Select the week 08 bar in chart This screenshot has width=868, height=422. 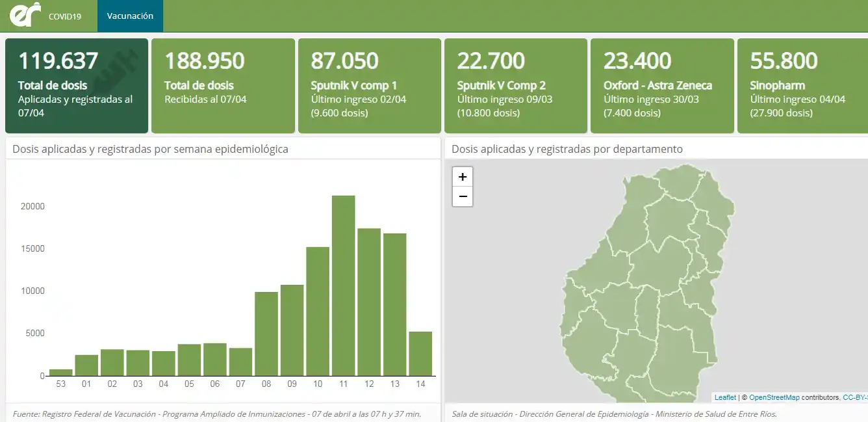[266, 334]
